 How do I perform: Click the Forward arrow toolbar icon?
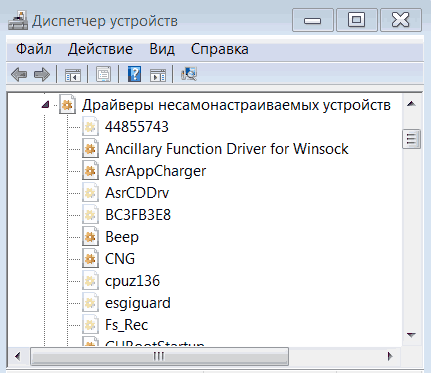pos(42,74)
